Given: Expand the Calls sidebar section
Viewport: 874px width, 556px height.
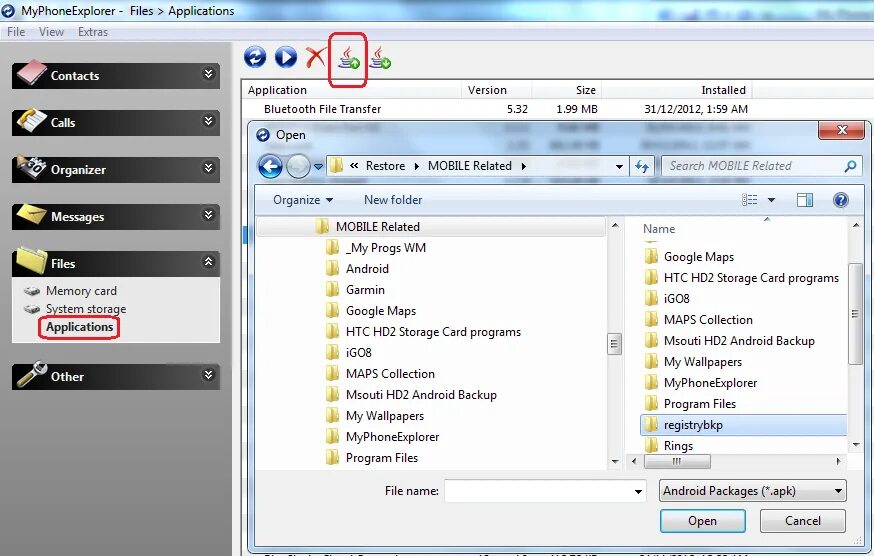Looking at the screenshot, I should [x=208, y=121].
